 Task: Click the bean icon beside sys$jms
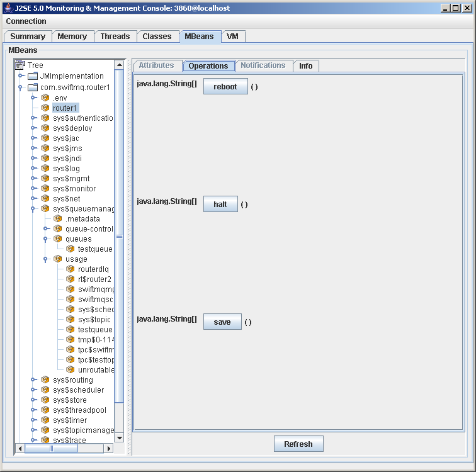pos(45,149)
